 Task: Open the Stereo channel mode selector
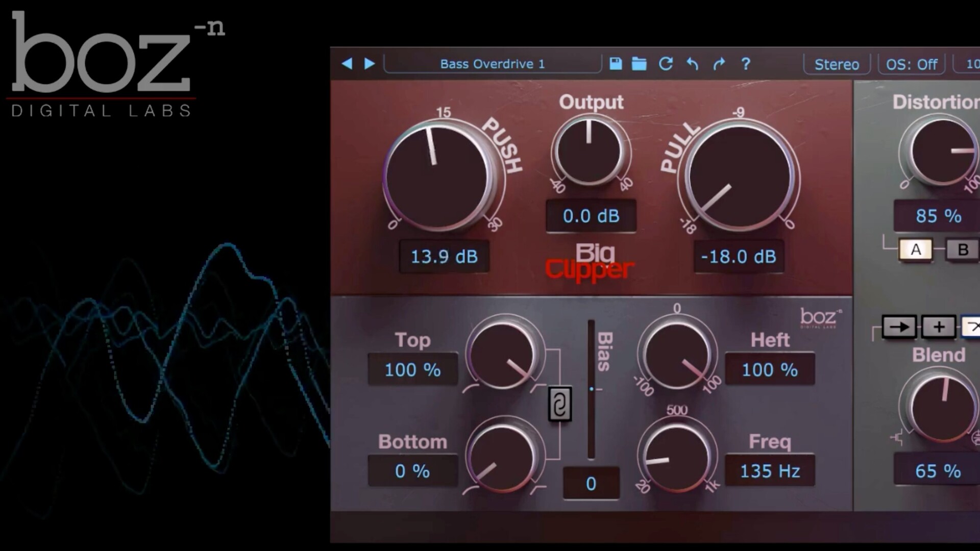837,64
